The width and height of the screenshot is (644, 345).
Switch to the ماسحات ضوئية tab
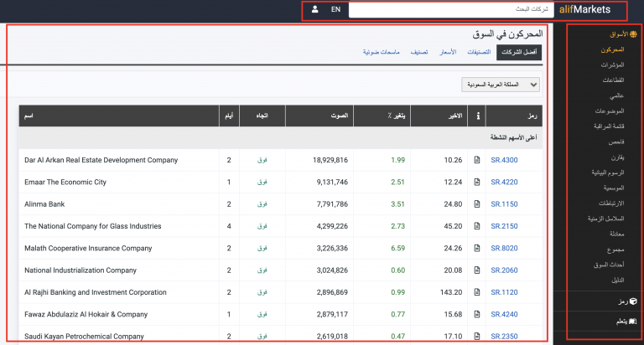point(381,52)
